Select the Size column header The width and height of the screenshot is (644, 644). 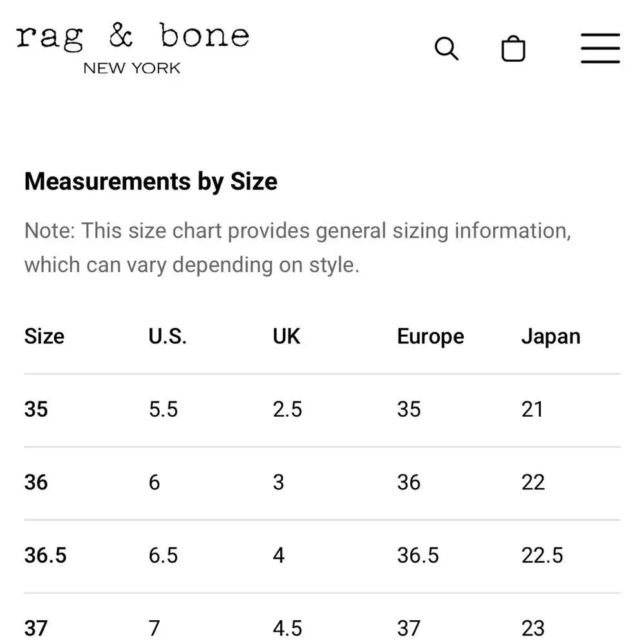pyautogui.click(x=44, y=336)
